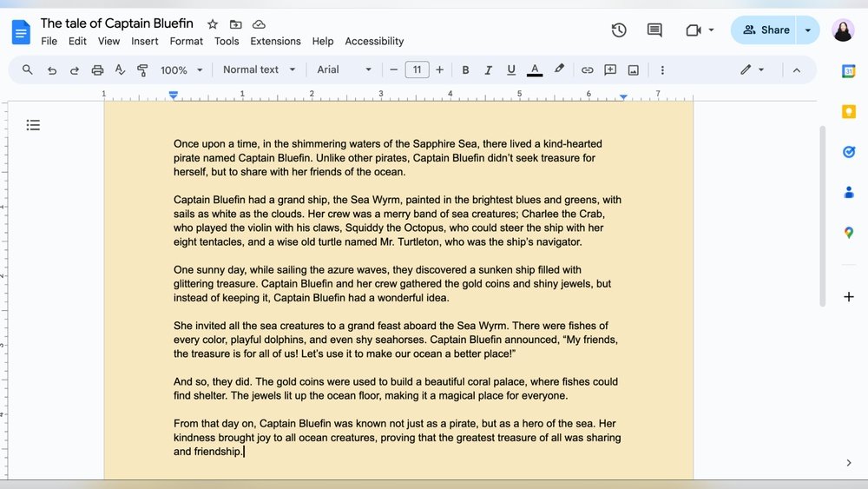
Task: Open Google Tasks side panel
Action: (849, 152)
